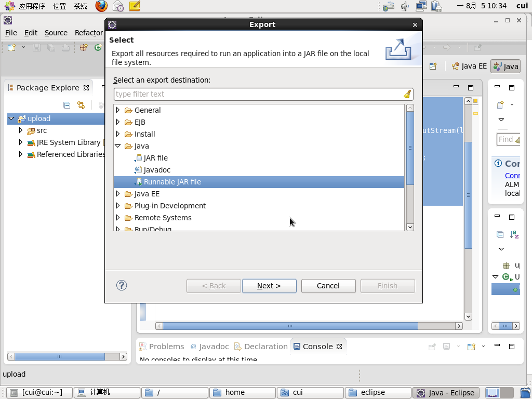
Task: Select Javadoc export option
Action: tap(157, 170)
